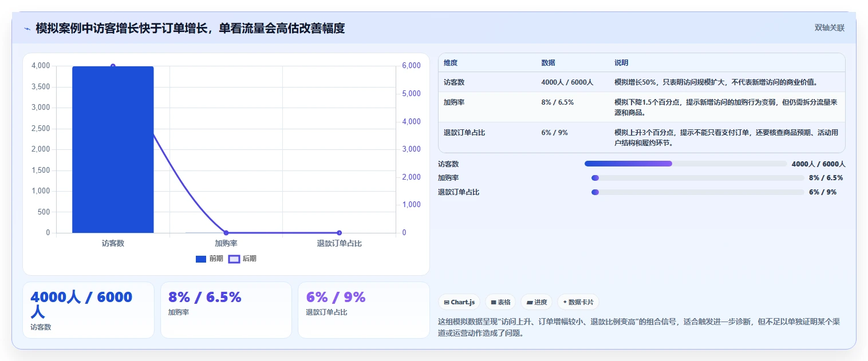Click the 双轴关联 label in the header
Image resolution: width=868 pixels, height=361 pixels.
(830, 27)
